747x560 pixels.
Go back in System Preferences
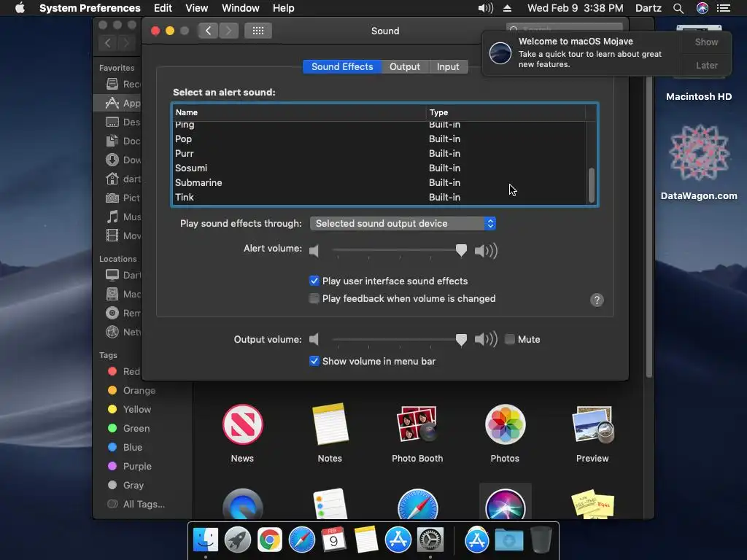[208, 31]
